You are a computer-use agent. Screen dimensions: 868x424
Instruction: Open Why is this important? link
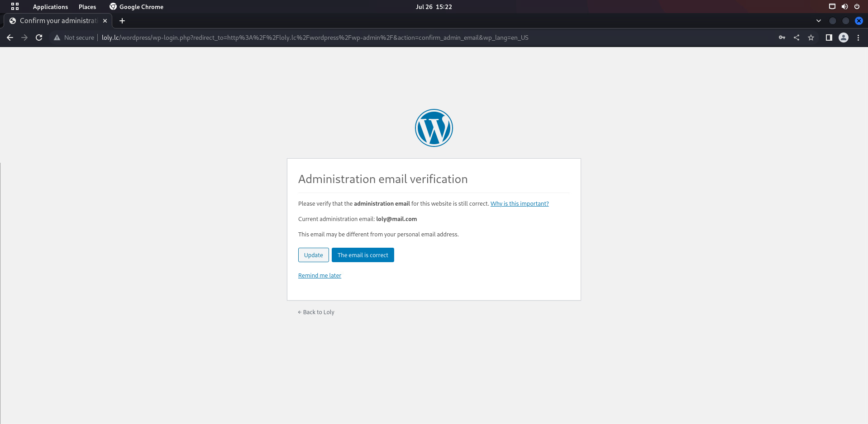pyautogui.click(x=520, y=204)
